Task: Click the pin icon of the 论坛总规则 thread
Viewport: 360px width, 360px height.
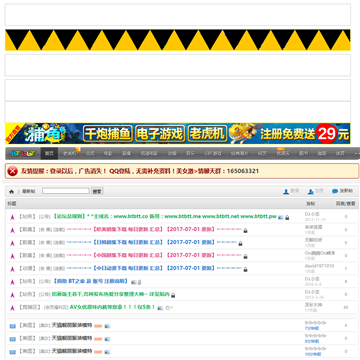Action: pos(12,217)
